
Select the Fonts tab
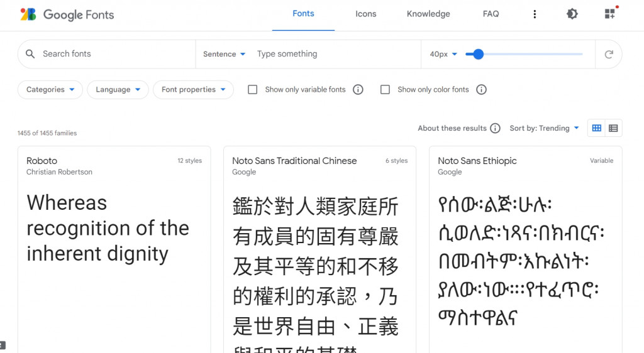303,14
